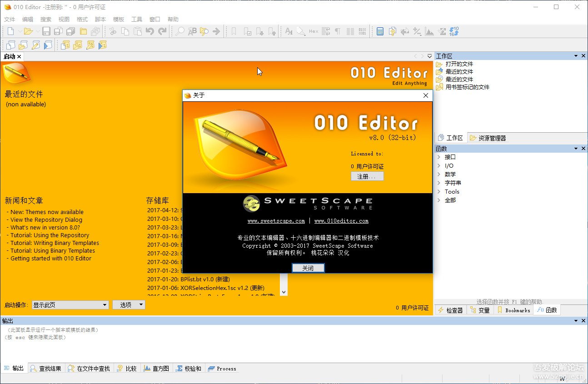Click the Edit Template pencil icon
The image size is (588, 384).
click(90, 45)
